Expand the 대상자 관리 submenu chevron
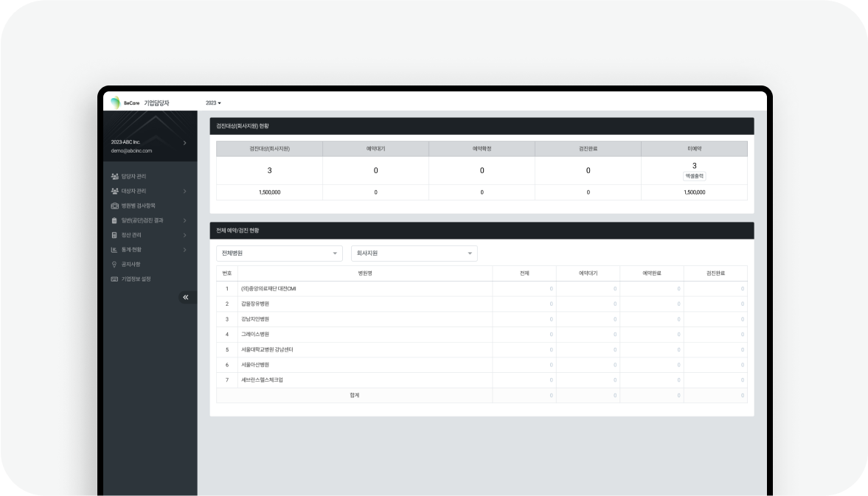 point(185,192)
